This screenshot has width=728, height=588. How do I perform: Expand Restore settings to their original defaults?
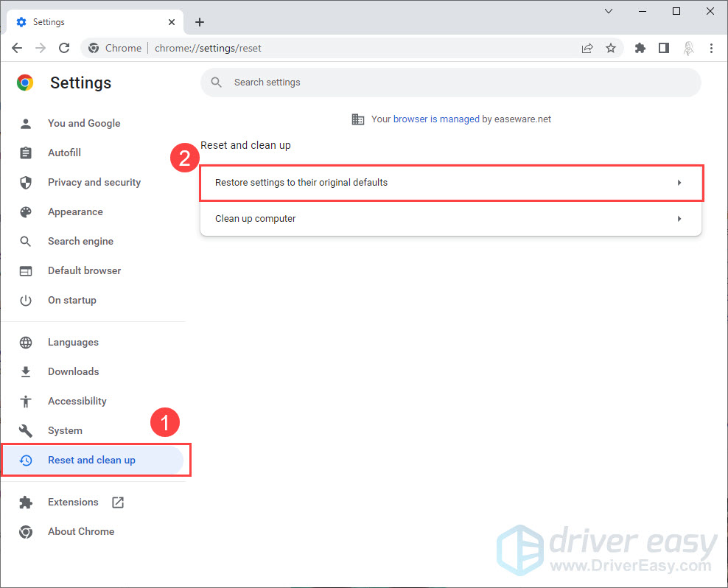coord(451,183)
